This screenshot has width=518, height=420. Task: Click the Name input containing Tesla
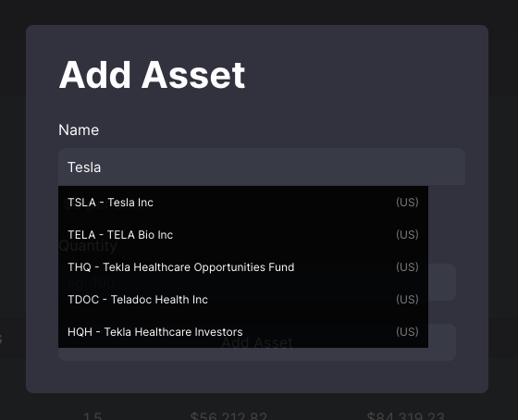[x=262, y=167]
